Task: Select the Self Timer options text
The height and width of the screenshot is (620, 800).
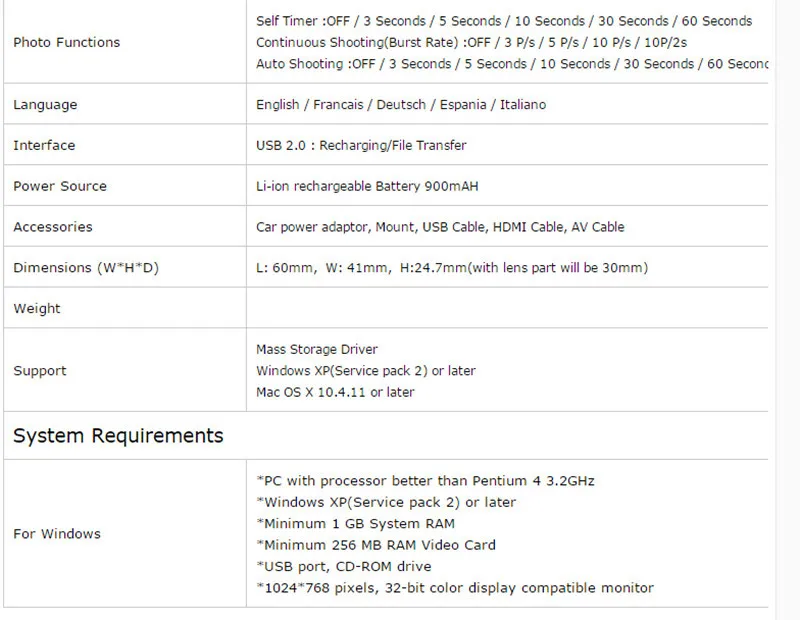Action: 504,21
